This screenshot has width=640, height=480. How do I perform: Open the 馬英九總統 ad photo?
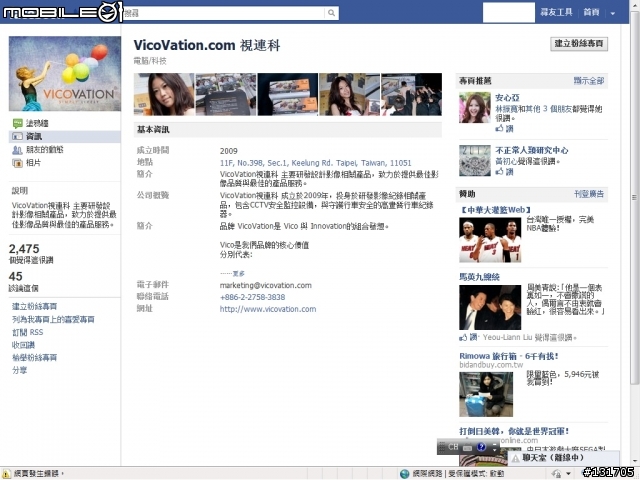[490, 307]
